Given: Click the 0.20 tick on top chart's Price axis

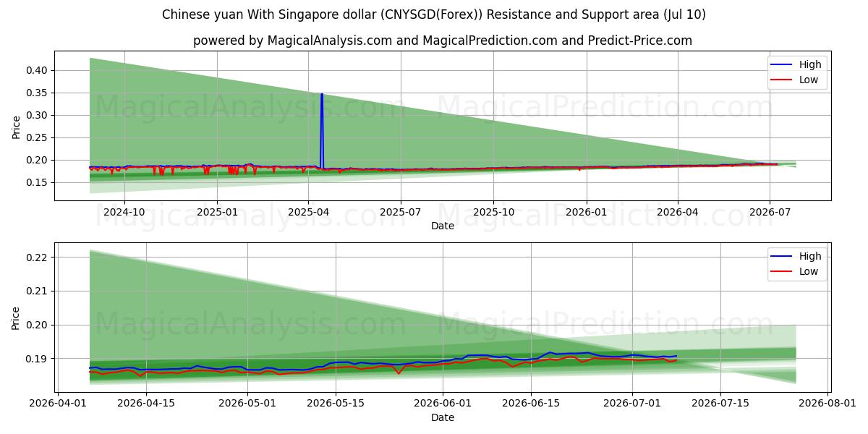Looking at the screenshot, I should click(37, 160).
